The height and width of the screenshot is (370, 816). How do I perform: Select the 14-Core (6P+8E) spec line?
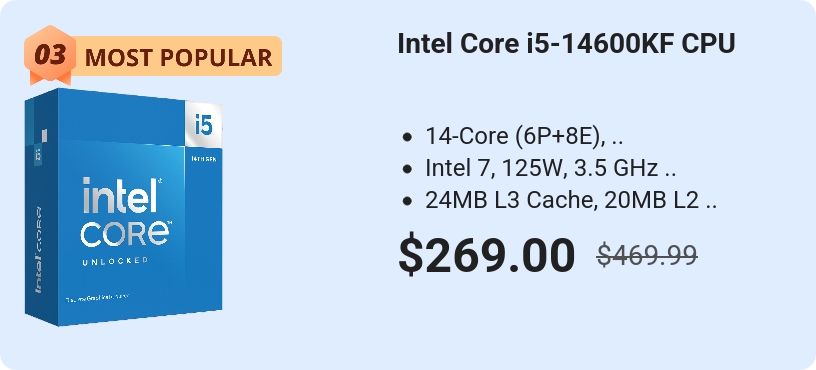524,136
